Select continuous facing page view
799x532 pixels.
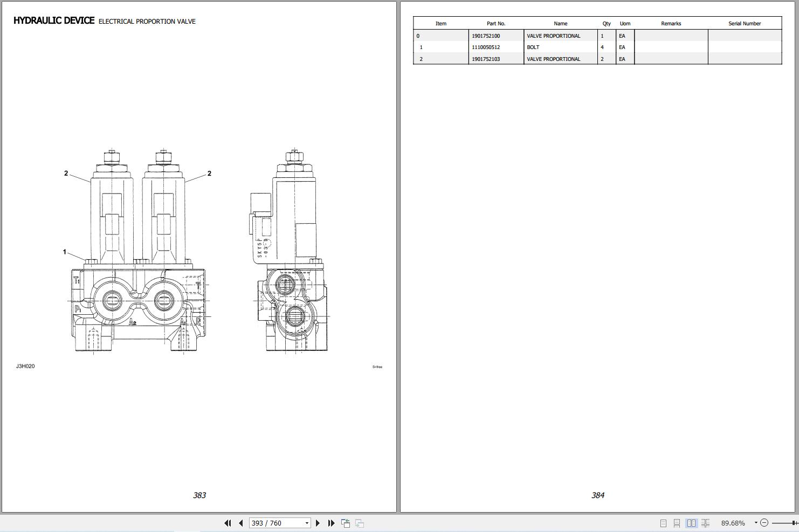tap(705, 523)
